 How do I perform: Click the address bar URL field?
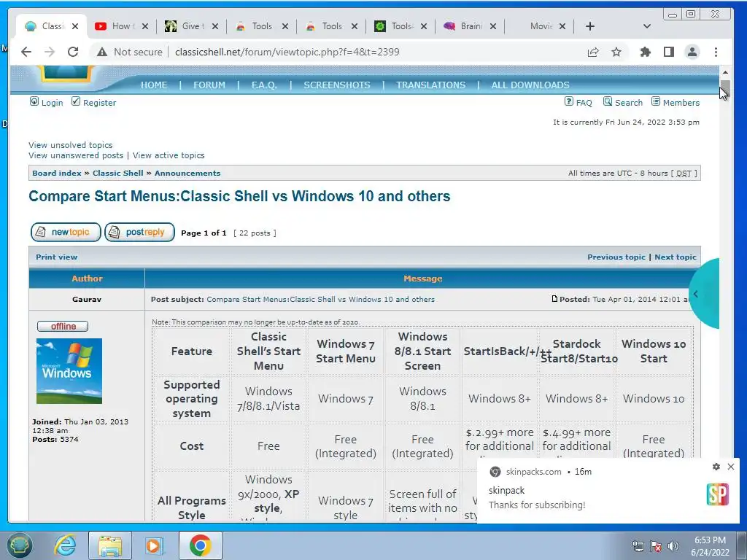(287, 52)
